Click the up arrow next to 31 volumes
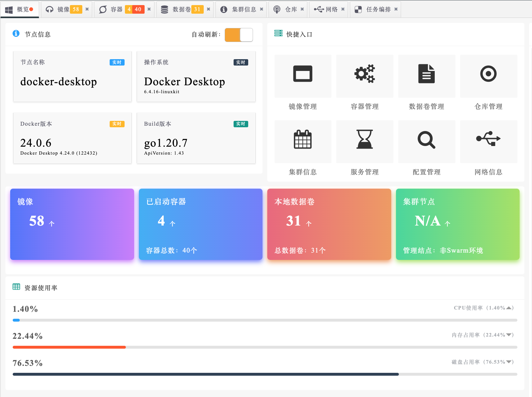The height and width of the screenshot is (397, 532). [x=309, y=224]
